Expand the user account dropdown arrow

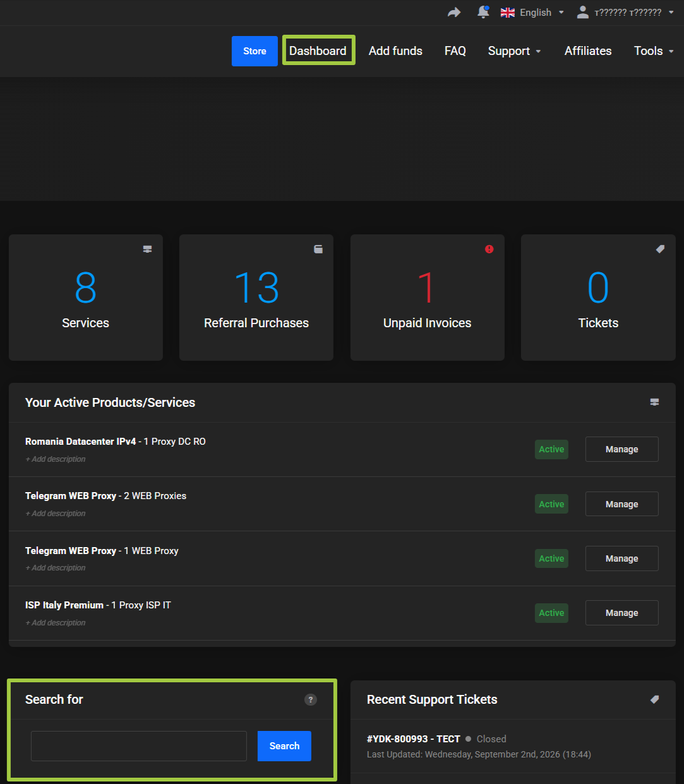point(671,13)
